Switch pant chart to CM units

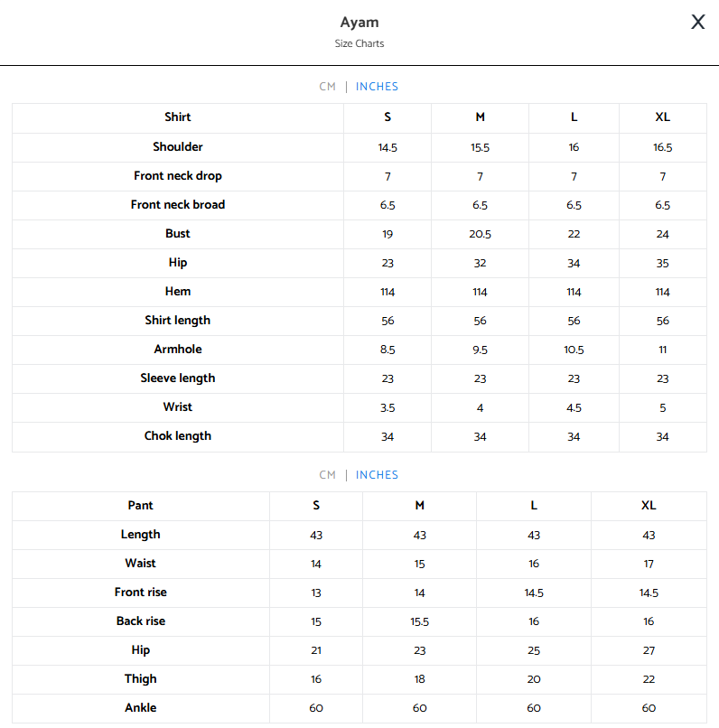tap(327, 475)
